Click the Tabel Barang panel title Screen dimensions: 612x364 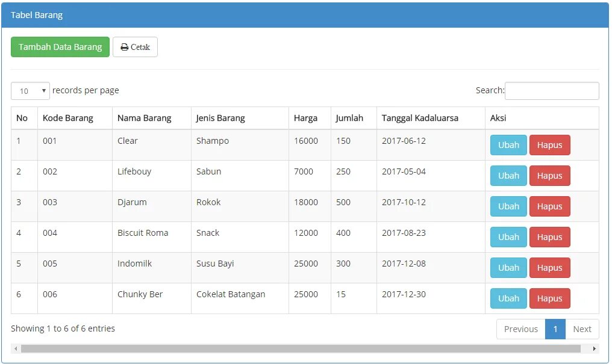(x=37, y=15)
